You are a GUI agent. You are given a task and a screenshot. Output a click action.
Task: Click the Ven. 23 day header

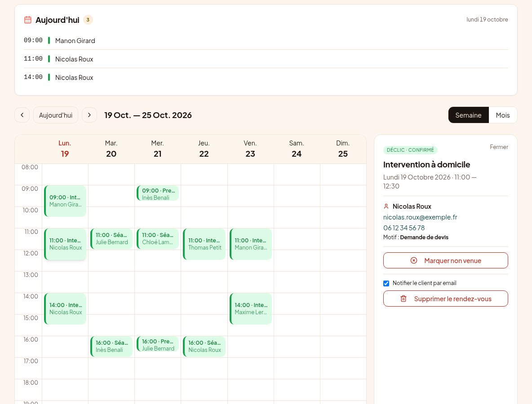[x=250, y=149]
